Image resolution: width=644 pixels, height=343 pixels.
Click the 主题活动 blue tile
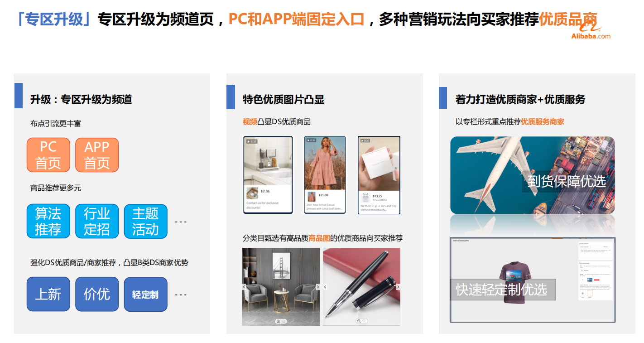click(x=146, y=221)
